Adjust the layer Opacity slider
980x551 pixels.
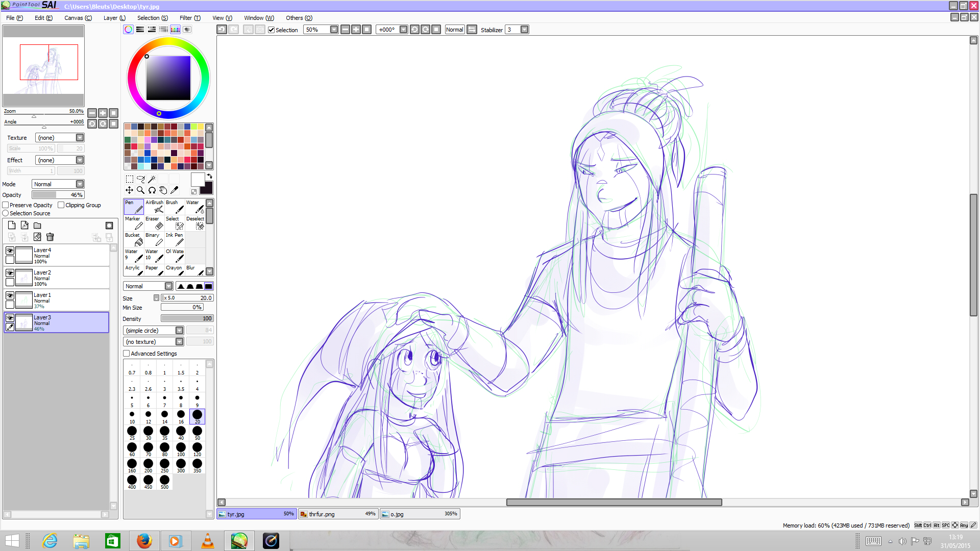tap(58, 195)
